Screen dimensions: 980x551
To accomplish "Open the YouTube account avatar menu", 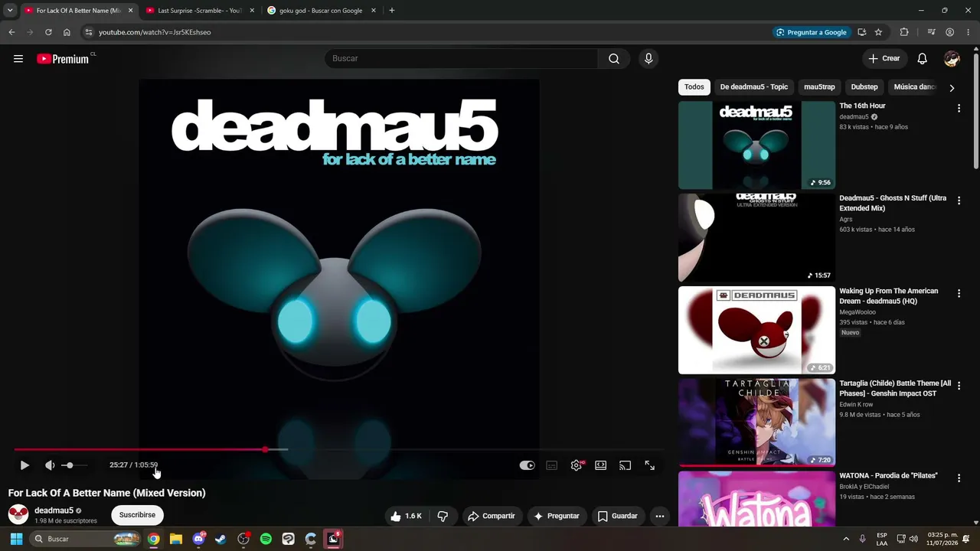I will pos(952,59).
